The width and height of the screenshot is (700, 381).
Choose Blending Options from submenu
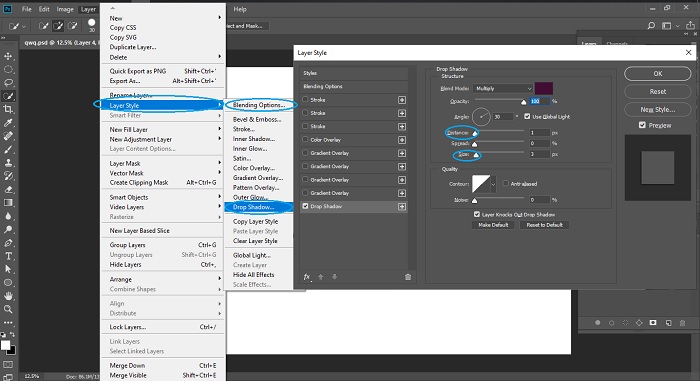pos(259,105)
